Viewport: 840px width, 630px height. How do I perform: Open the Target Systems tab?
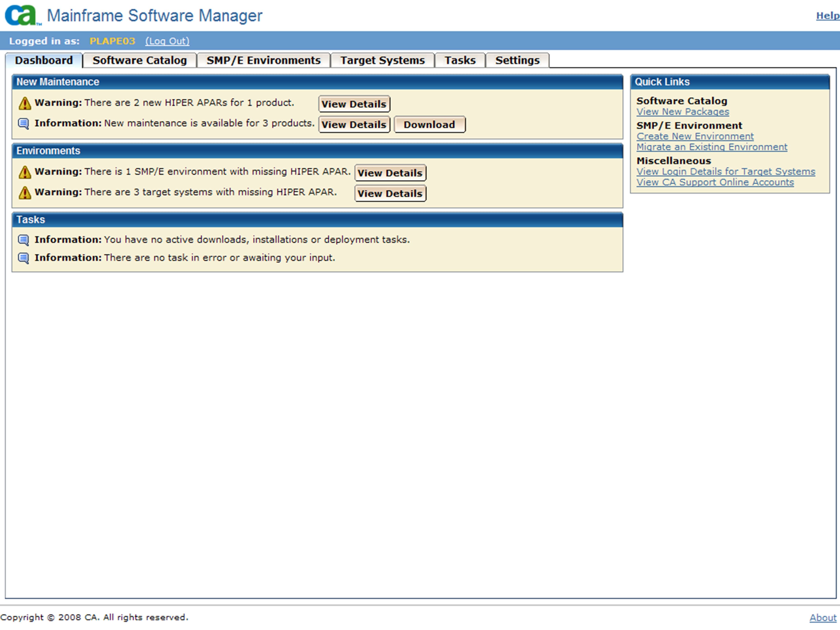pos(382,60)
